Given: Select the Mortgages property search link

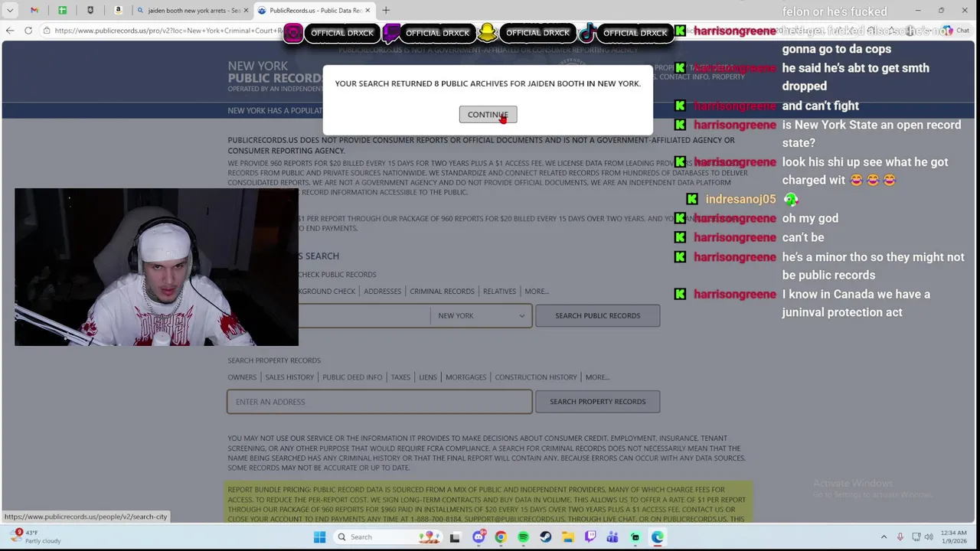Looking at the screenshot, I should click(x=465, y=377).
